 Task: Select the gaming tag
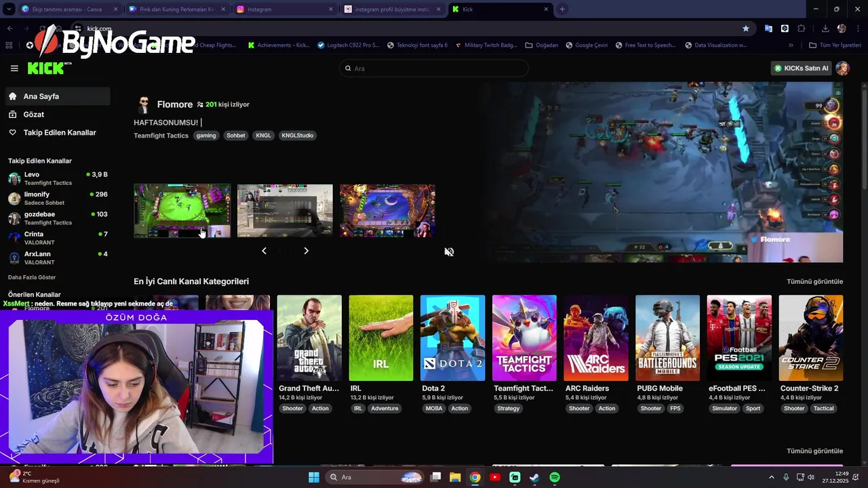(206, 136)
